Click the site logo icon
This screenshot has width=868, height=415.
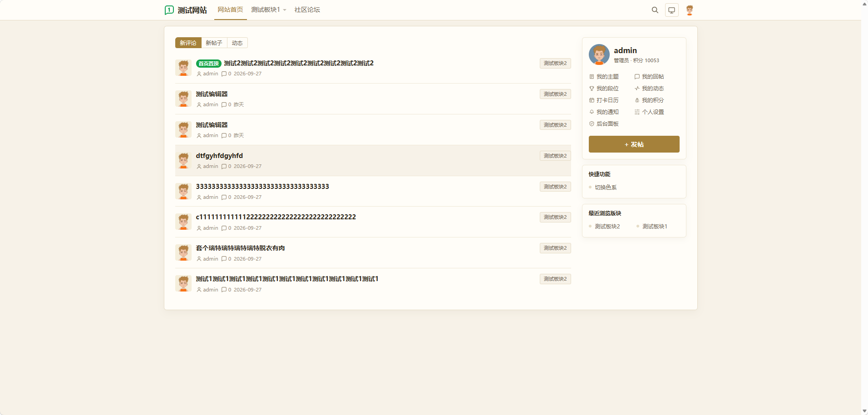pos(169,10)
